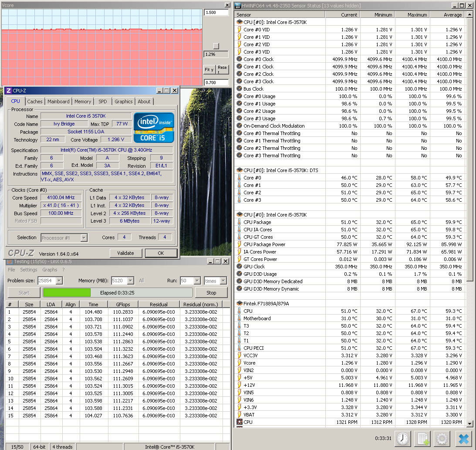Click icon for On-Demand Clock Modulation
Viewport: 476px width, 450px height.
pos(240,126)
